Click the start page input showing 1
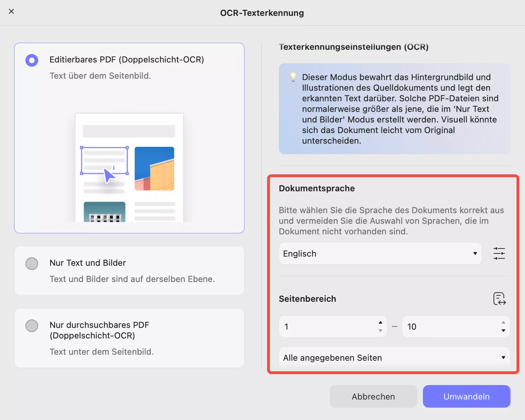The image size is (525, 420). click(x=329, y=326)
